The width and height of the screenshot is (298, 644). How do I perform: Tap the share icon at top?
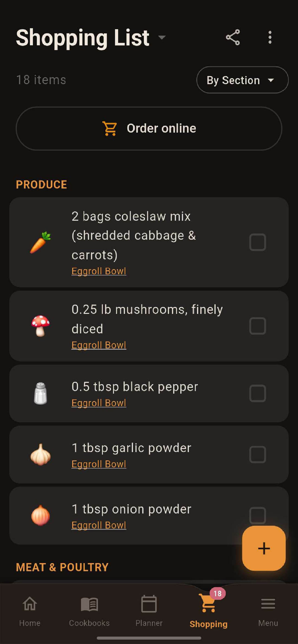(x=233, y=37)
